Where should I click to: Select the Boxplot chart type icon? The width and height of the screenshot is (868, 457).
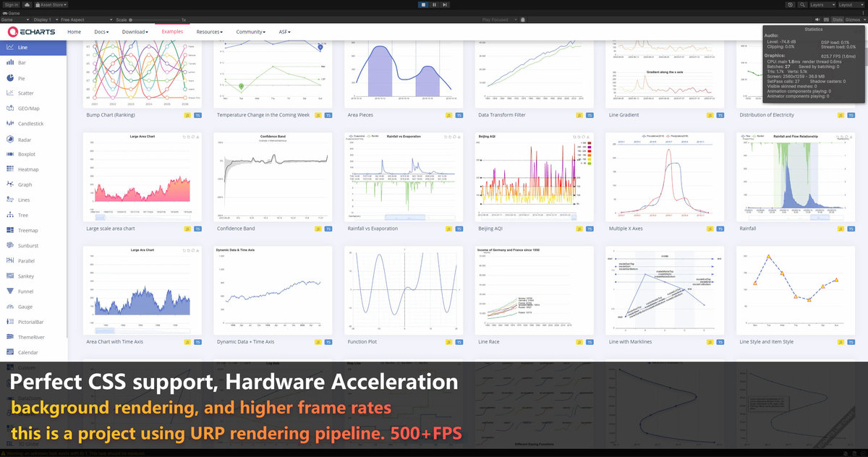(9, 154)
